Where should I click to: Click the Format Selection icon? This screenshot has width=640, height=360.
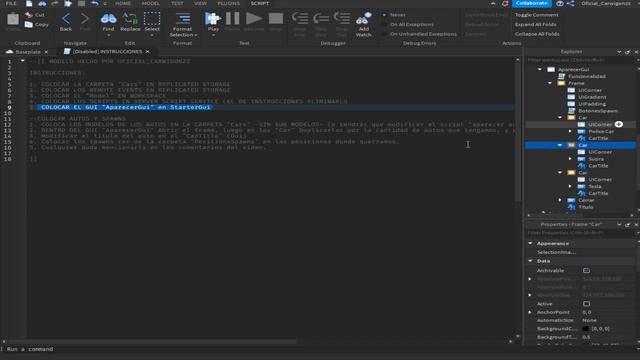(x=182, y=18)
